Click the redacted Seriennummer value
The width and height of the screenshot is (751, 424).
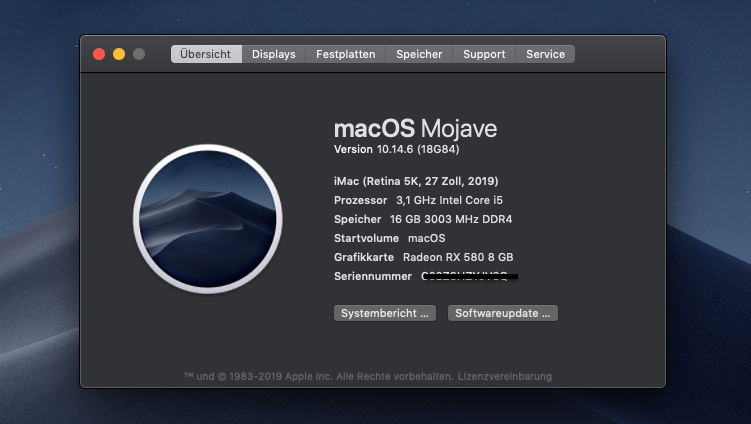[469, 276]
